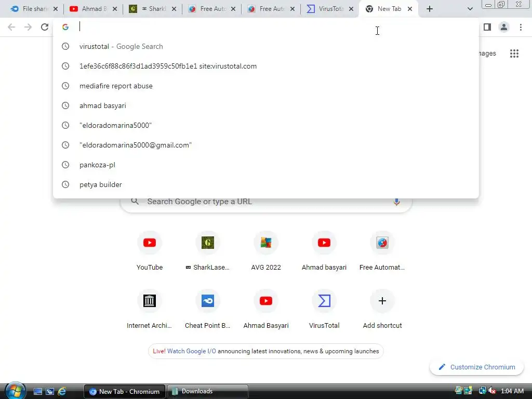Open the Cheat Point B... shortcut
This screenshot has height=399, width=532.
point(208,310)
